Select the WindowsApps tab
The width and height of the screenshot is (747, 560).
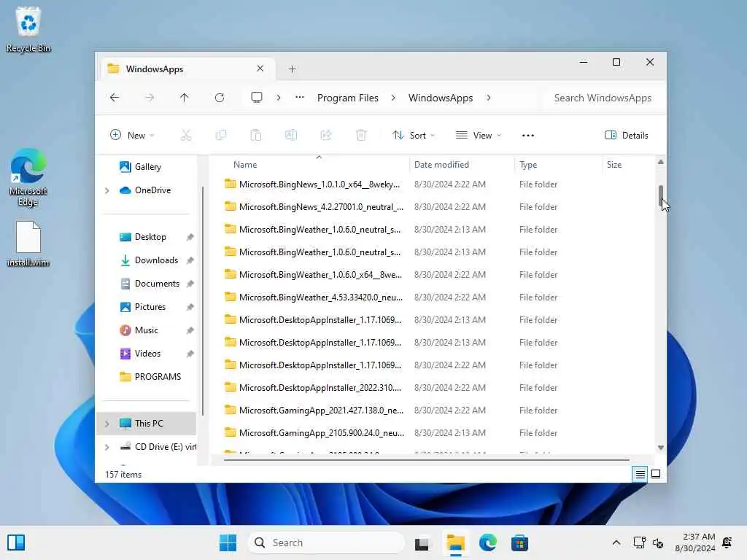186,69
